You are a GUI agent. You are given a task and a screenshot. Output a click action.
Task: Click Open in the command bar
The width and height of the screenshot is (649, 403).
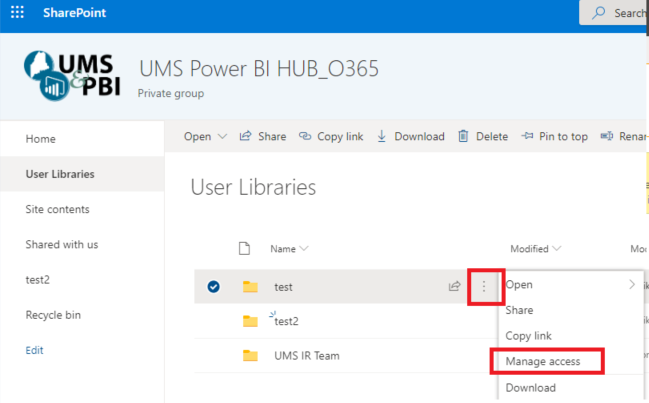pyautogui.click(x=197, y=137)
